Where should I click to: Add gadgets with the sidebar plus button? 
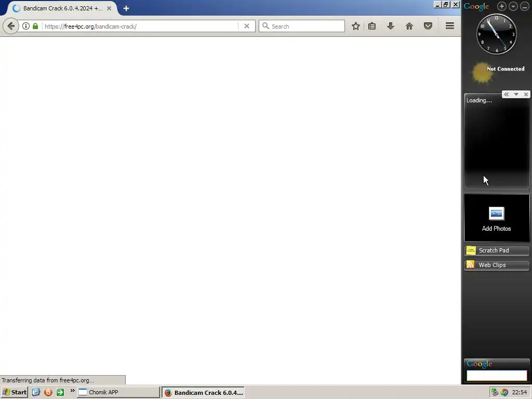[502, 6]
